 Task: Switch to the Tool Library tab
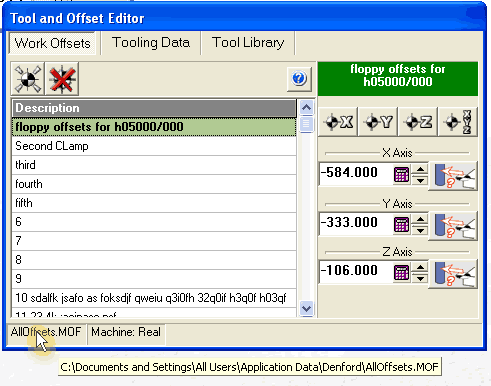248,43
